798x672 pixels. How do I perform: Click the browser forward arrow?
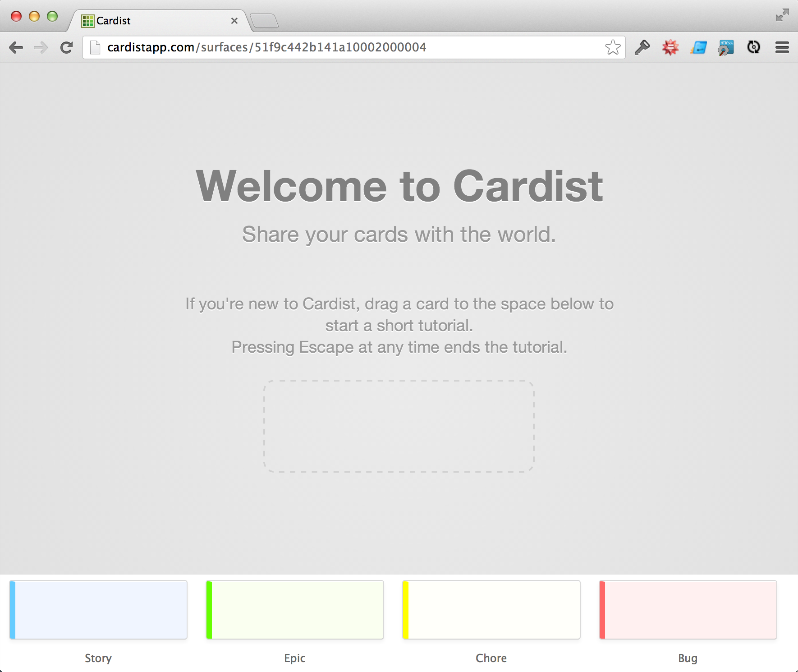[x=41, y=47]
